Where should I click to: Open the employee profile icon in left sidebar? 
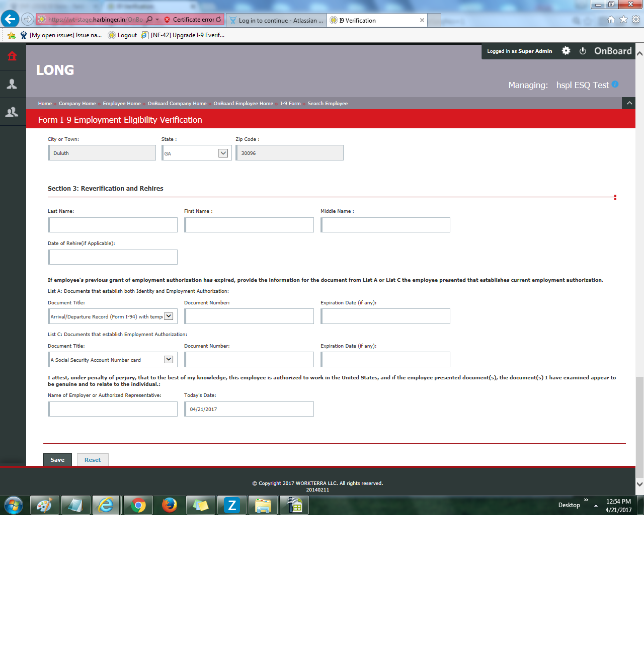pyautogui.click(x=13, y=84)
